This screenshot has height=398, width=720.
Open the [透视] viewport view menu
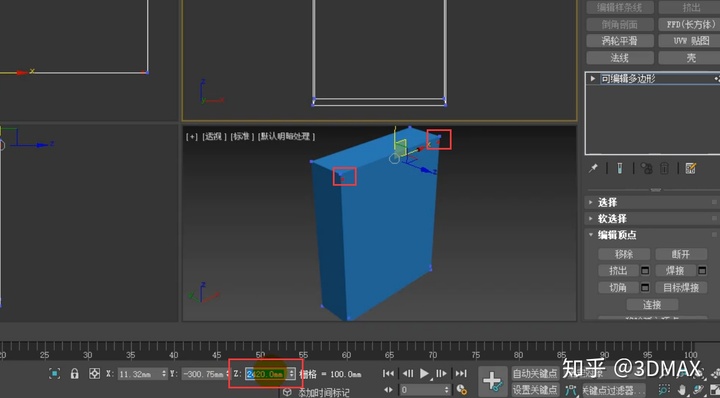pos(214,136)
